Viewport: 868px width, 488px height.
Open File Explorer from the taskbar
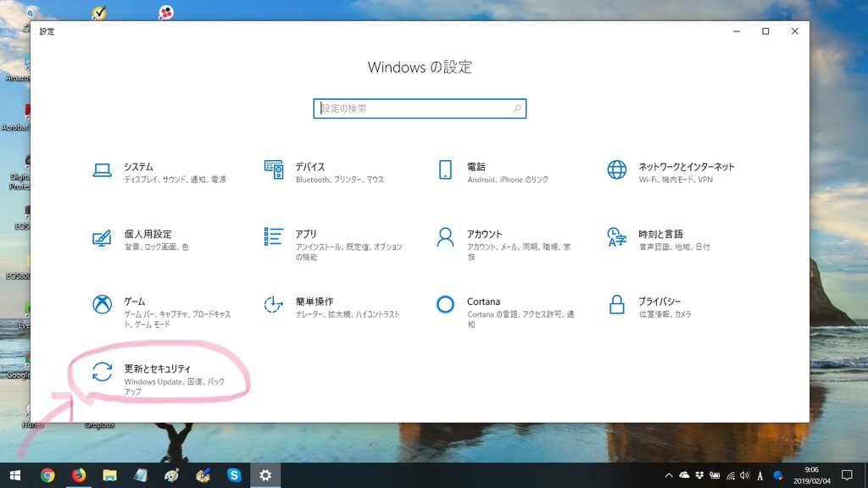109,475
